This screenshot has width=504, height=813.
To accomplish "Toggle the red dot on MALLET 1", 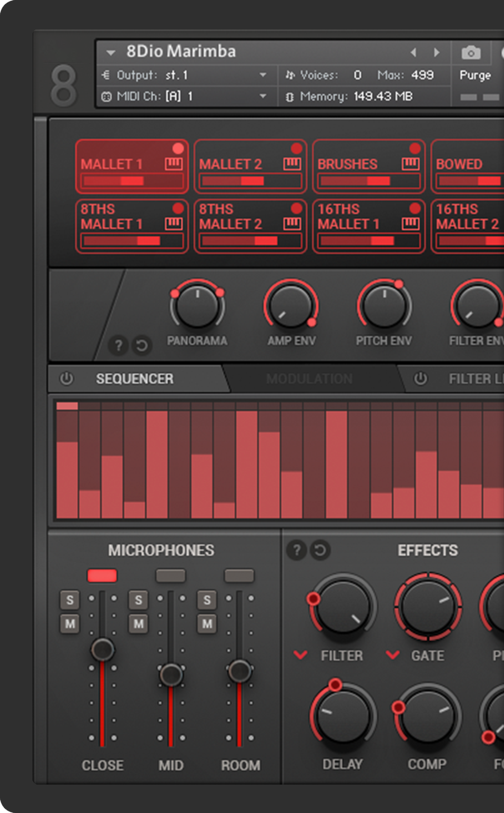I will (178, 148).
